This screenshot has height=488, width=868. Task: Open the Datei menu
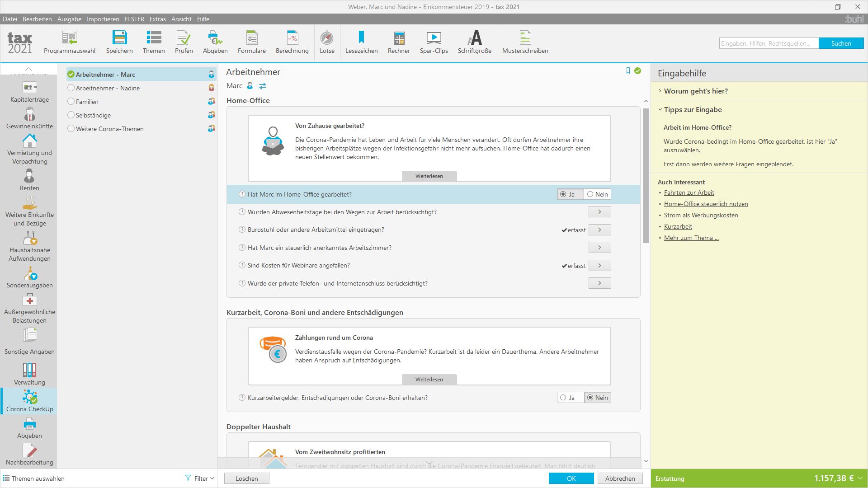tap(9, 19)
